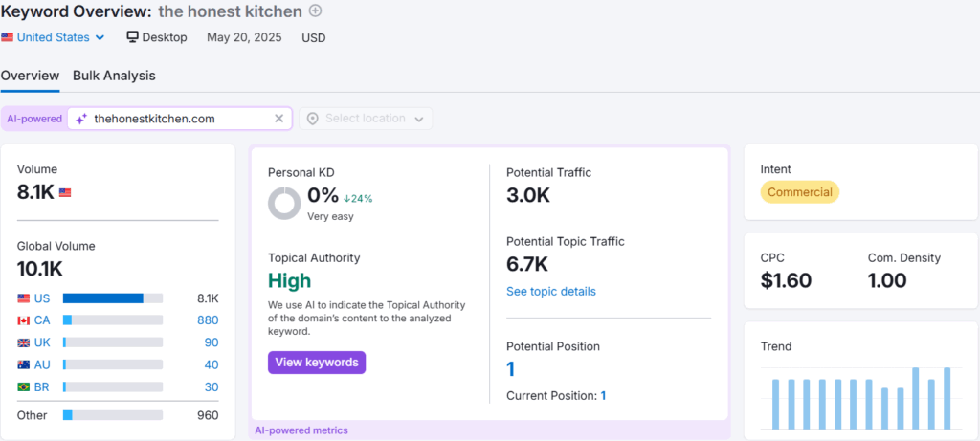Click the AI-powered sparkle icon in domain field
Screen dimensions: 980x441
[81, 119]
